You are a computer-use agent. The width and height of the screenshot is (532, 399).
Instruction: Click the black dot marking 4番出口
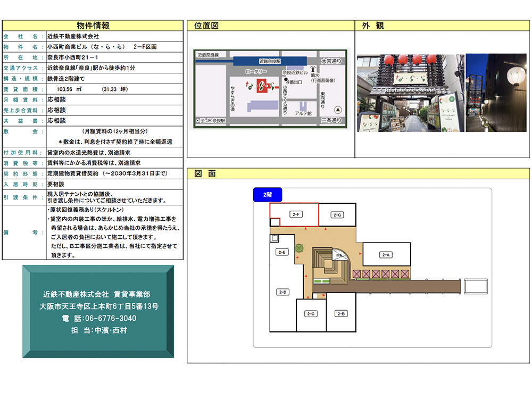point(286,80)
